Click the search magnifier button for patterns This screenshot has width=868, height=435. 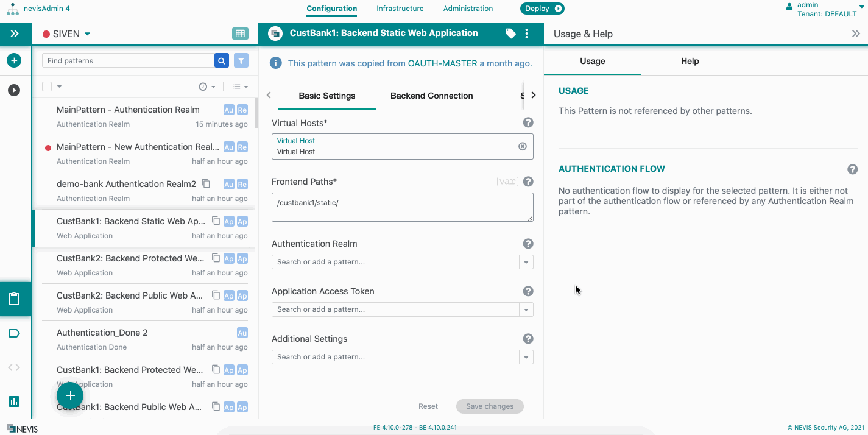point(222,60)
